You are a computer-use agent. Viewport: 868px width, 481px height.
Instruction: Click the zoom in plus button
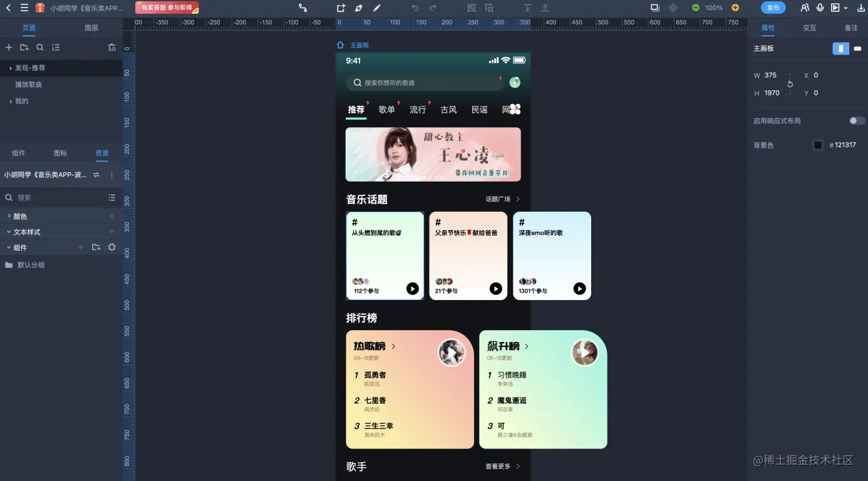pos(735,8)
